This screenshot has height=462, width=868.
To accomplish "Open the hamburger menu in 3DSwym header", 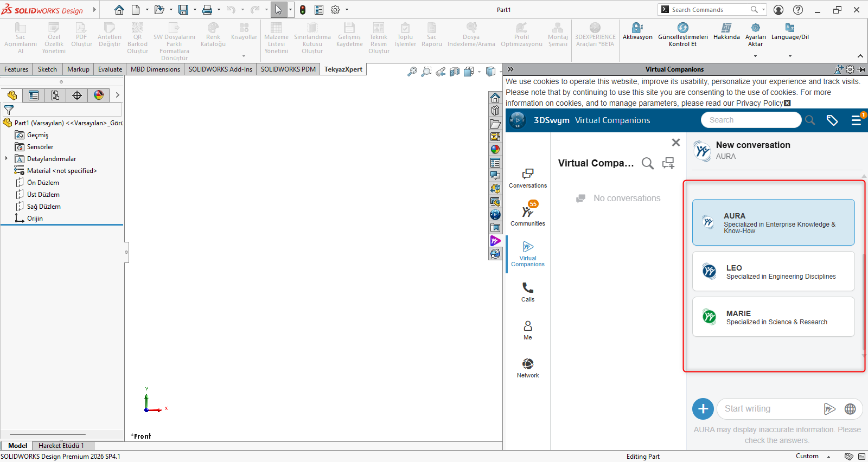I will [x=856, y=120].
